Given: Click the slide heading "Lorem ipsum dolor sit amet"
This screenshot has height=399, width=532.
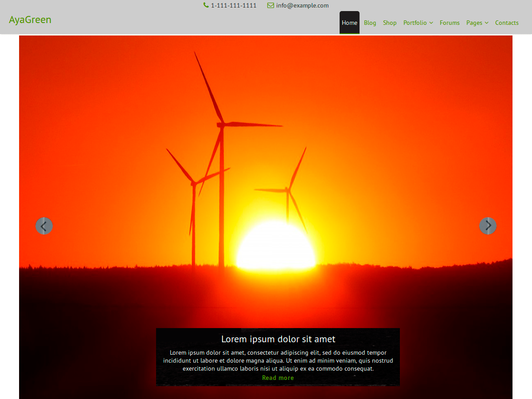Looking at the screenshot, I should (278, 339).
